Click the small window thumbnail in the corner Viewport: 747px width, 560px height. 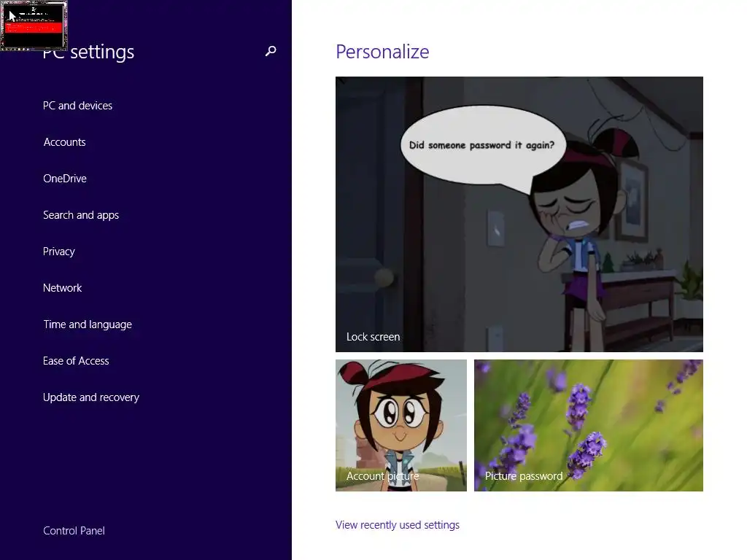pos(34,26)
